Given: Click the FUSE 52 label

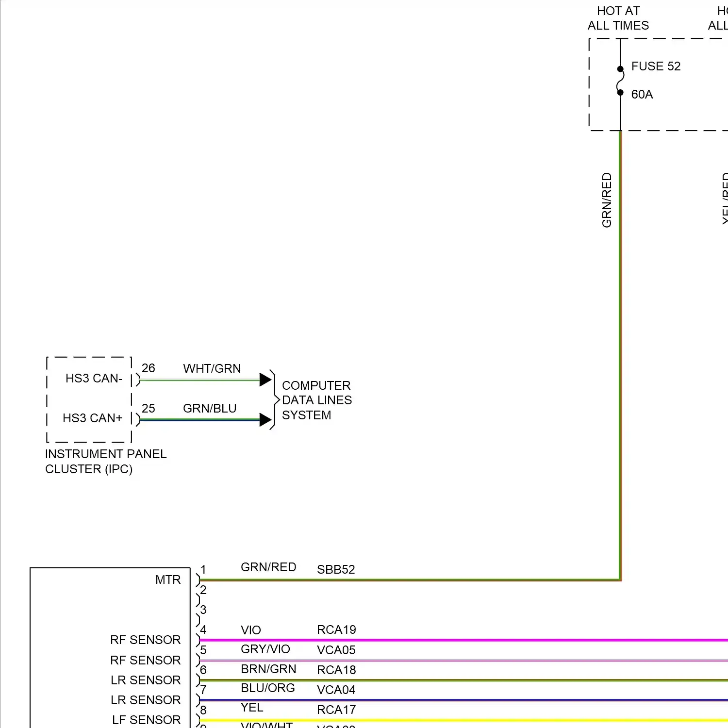Looking at the screenshot, I should 656,66.
